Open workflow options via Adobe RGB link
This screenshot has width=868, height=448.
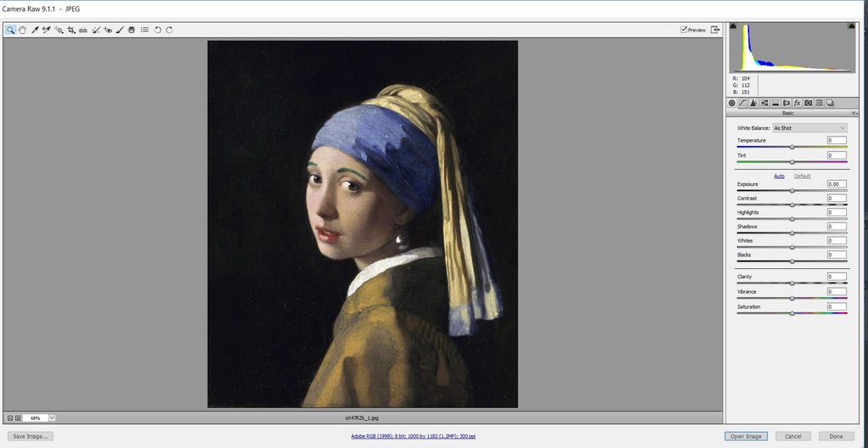pos(413,436)
